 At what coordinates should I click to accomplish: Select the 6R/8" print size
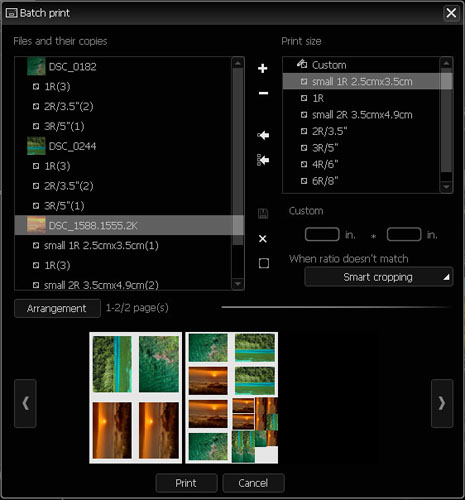point(361,181)
